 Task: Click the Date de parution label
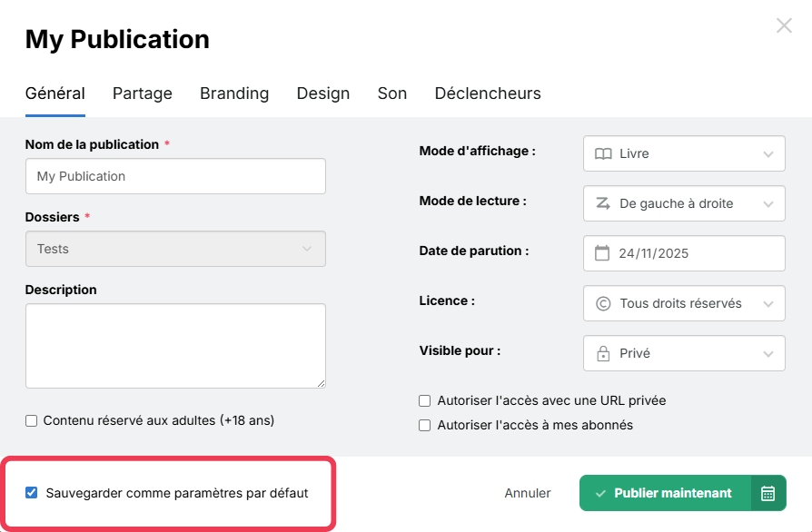[x=474, y=251]
